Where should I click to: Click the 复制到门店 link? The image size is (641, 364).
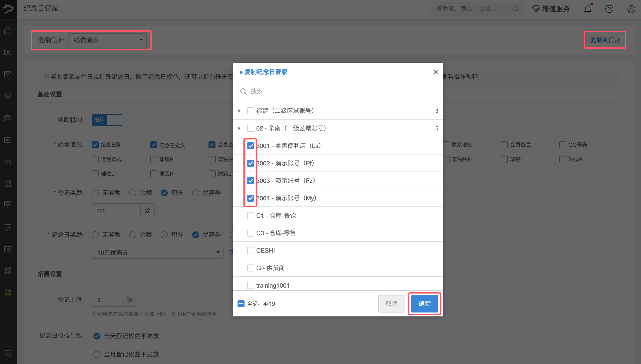click(x=605, y=40)
